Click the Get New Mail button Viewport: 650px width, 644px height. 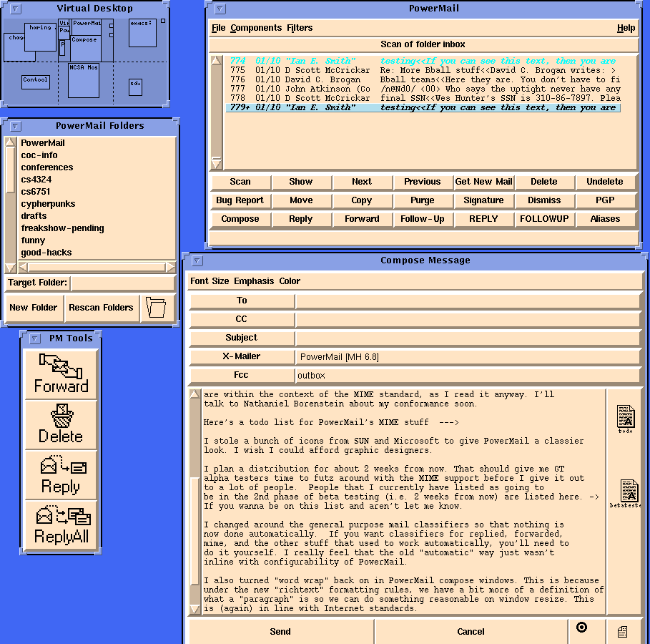tap(483, 182)
